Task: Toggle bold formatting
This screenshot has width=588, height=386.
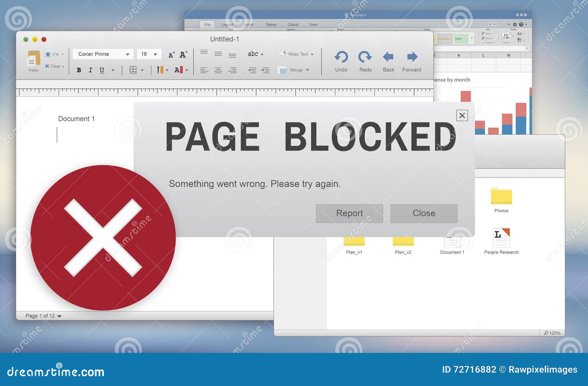Action: point(79,70)
